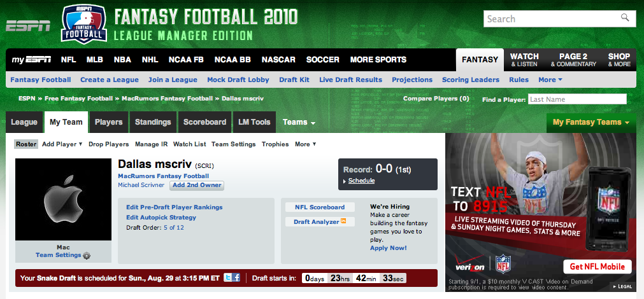Switch to the Players tab
Image resolution: width=644 pixels, height=299 pixels.
(109, 122)
